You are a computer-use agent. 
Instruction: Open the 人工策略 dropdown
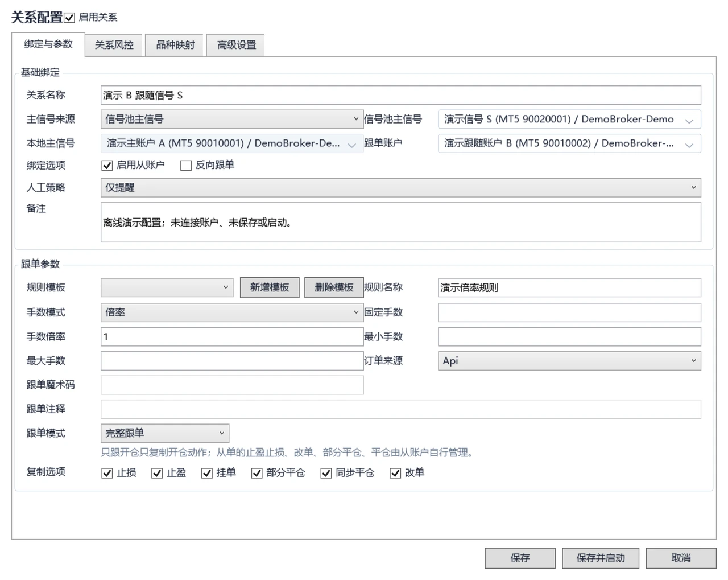coord(401,188)
